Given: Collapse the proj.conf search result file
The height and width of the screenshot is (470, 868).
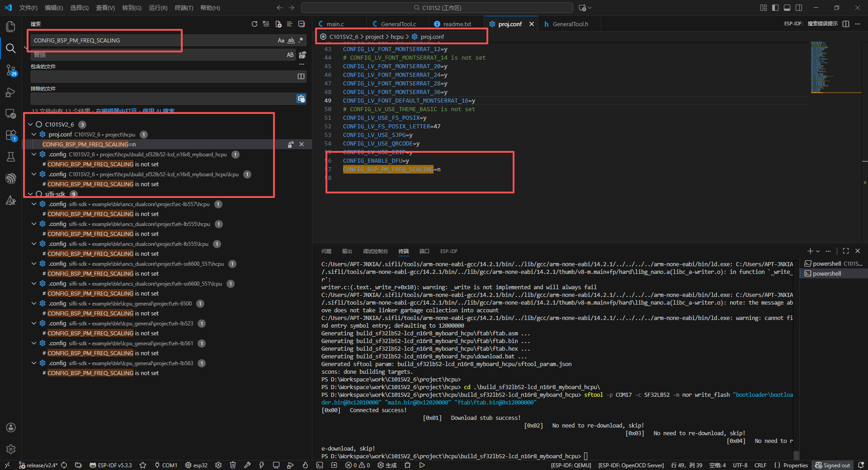Looking at the screenshot, I should (34, 134).
